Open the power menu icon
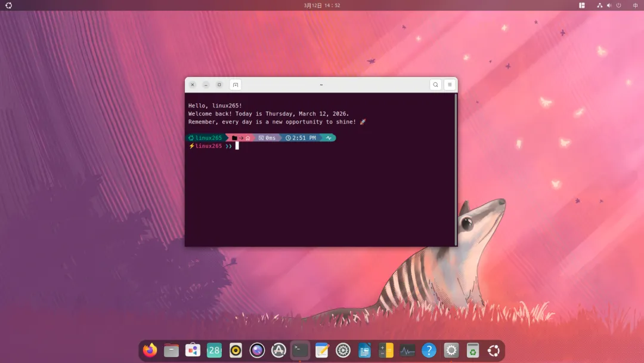Viewport: 644px width, 363px height. [x=618, y=5]
